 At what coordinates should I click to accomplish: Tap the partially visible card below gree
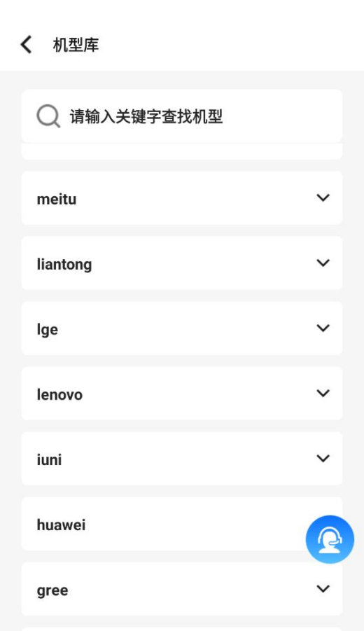pyautogui.click(x=182, y=629)
